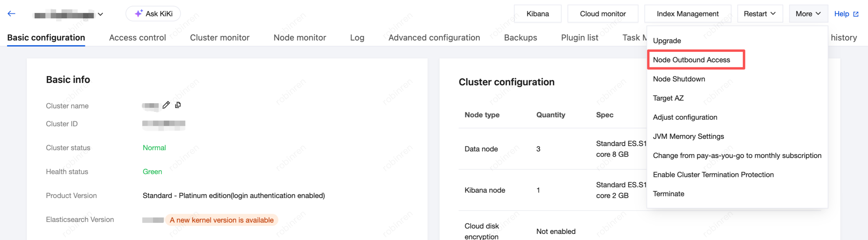This screenshot has height=240, width=868.
Task: Click the Basic info heading
Action: click(x=68, y=80)
